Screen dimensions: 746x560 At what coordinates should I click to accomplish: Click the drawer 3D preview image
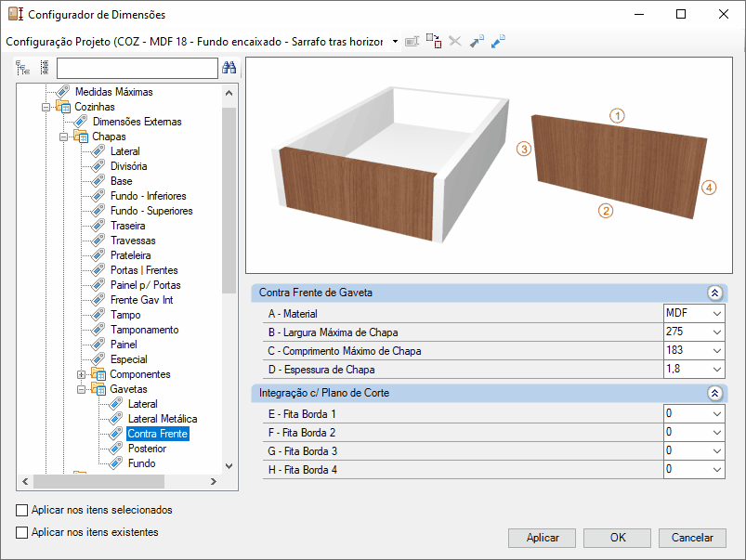391,164
